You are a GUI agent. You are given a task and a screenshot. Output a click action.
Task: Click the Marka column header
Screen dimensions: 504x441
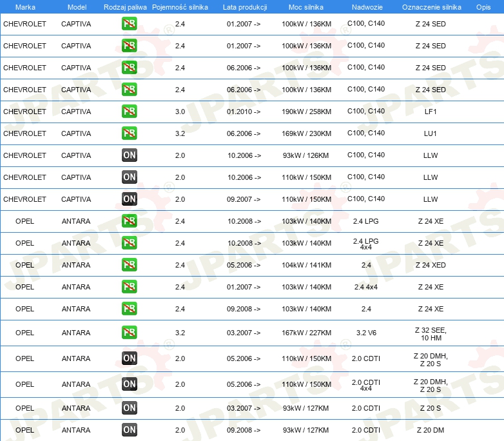coord(25,6)
